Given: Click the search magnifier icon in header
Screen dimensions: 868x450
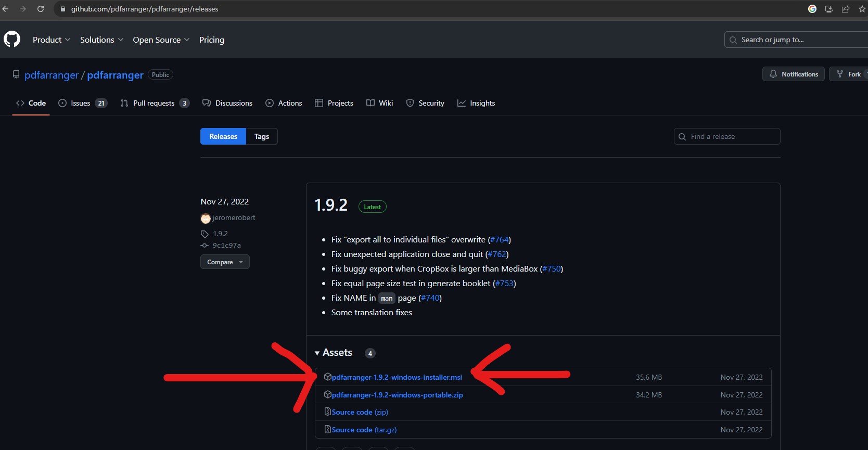Looking at the screenshot, I should click(x=733, y=40).
